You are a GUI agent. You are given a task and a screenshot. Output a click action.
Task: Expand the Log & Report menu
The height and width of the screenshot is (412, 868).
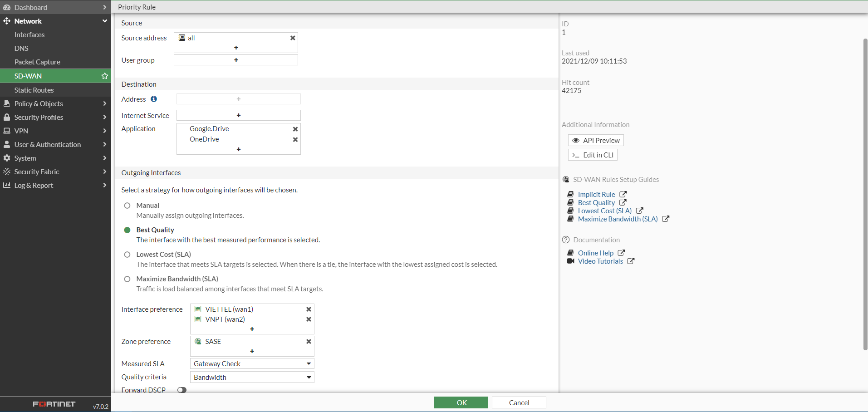click(x=55, y=185)
